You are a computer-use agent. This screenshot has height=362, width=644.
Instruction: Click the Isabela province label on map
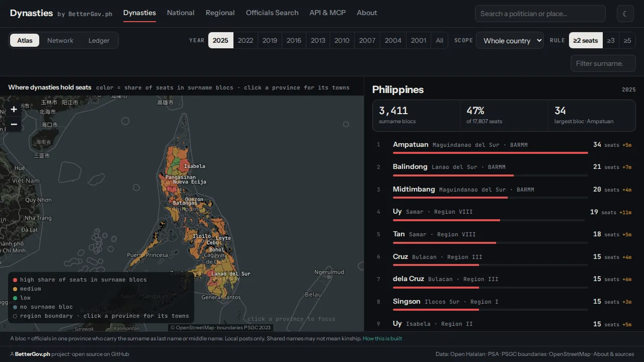[195, 166]
